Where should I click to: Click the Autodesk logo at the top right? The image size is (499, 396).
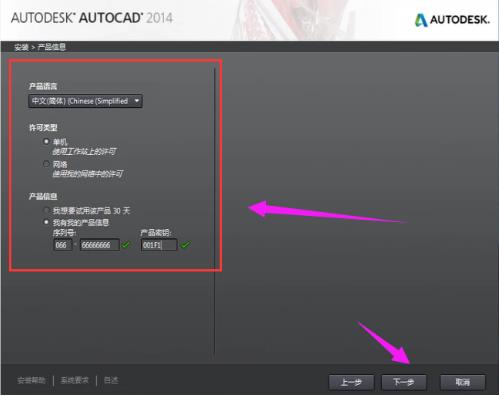point(452,20)
